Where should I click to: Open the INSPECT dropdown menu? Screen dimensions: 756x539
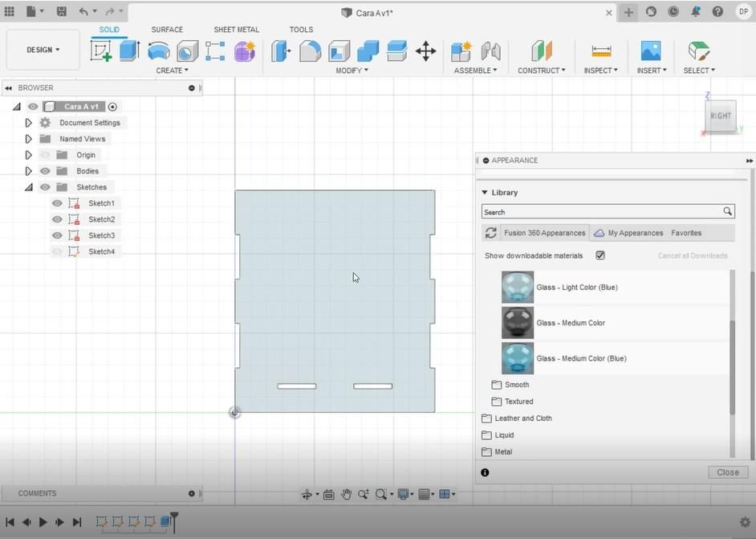click(x=601, y=71)
